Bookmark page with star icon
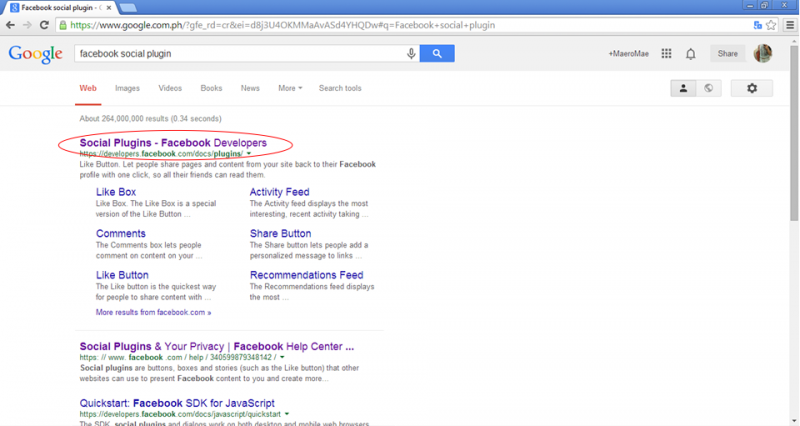Screen dimensions: 800x426 [x=771, y=25]
